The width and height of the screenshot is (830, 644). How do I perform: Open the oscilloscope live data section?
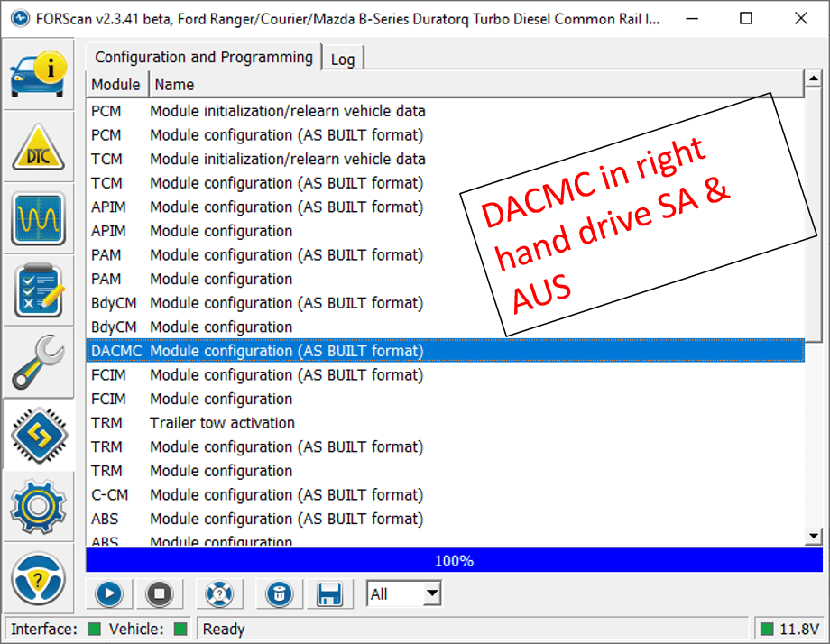coord(39,218)
